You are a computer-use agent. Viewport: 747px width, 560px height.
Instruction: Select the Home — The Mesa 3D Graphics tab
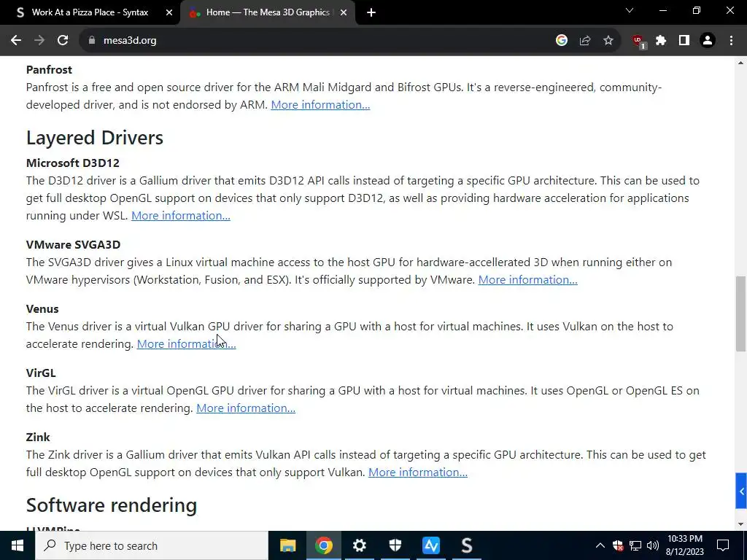click(268, 13)
